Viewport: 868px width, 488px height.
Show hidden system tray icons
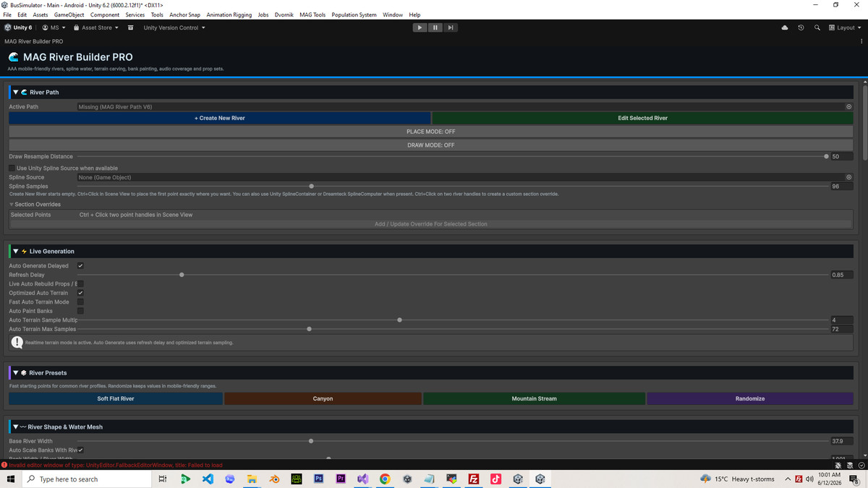pyautogui.click(x=788, y=479)
